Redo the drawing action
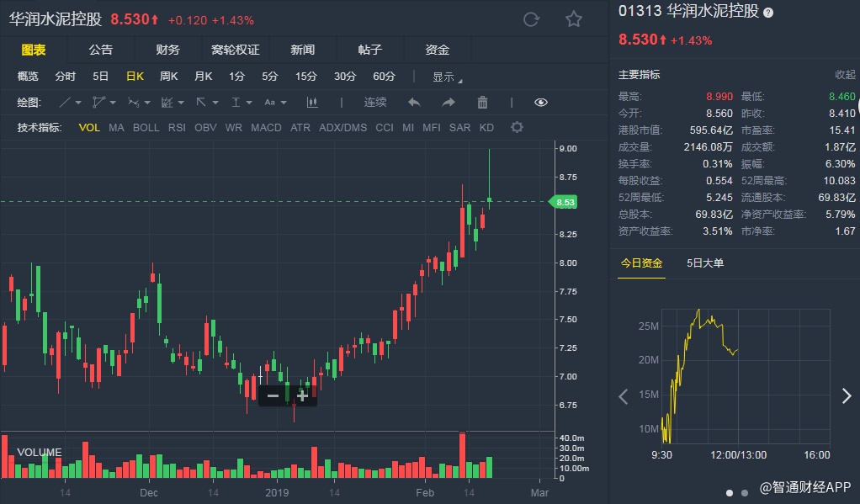Image resolution: width=860 pixels, height=504 pixels. (x=449, y=103)
